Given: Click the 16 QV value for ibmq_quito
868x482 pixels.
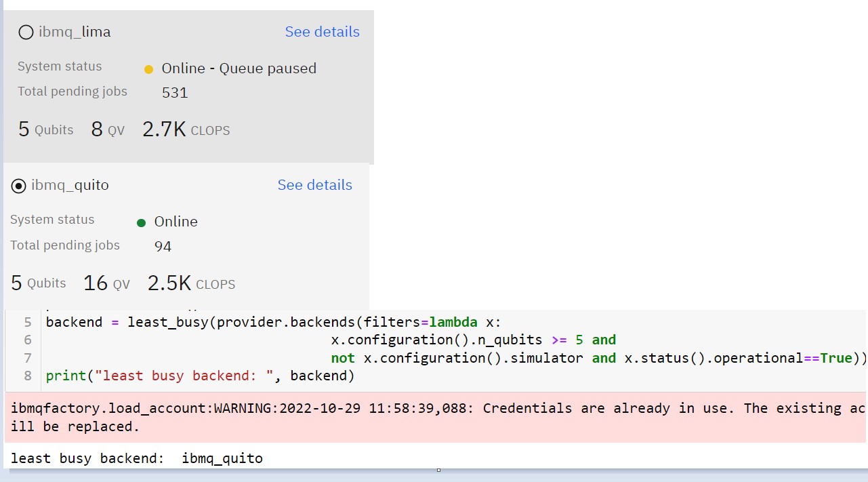Looking at the screenshot, I should pos(106,283).
